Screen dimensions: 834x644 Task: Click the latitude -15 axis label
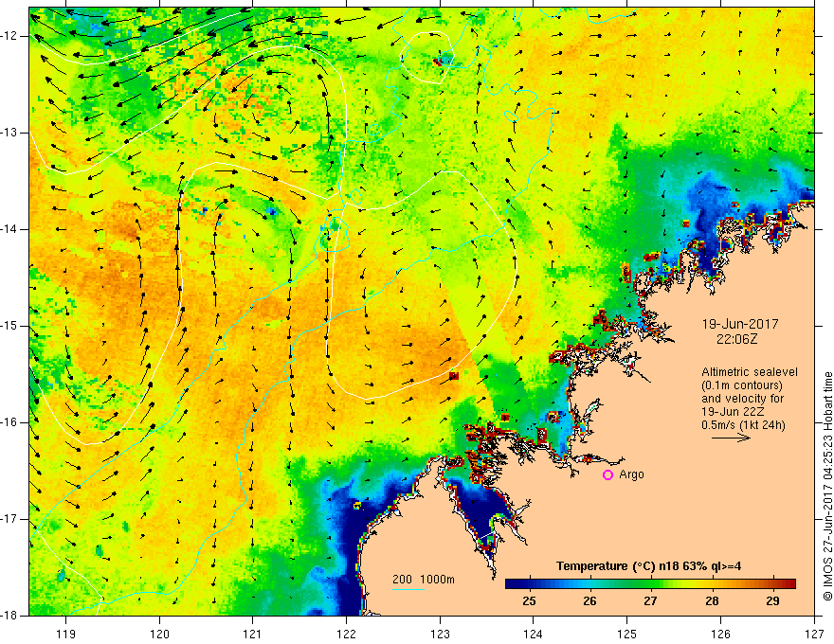click(10, 326)
